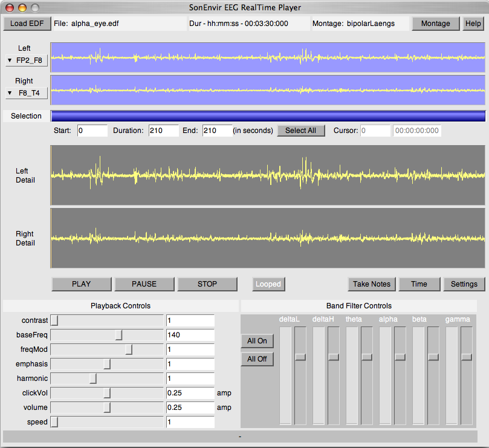Click the deltaH band slider knob

(x=334, y=357)
